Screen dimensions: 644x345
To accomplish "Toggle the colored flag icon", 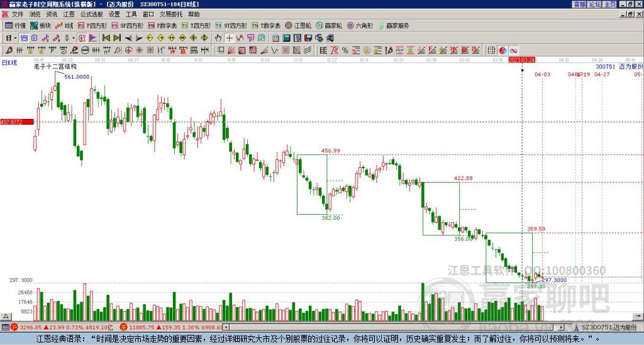I will pyautogui.click(x=93, y=38).
